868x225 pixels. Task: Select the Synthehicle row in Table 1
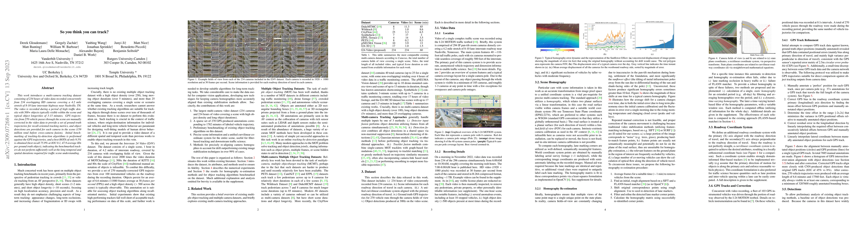point(395,35)
